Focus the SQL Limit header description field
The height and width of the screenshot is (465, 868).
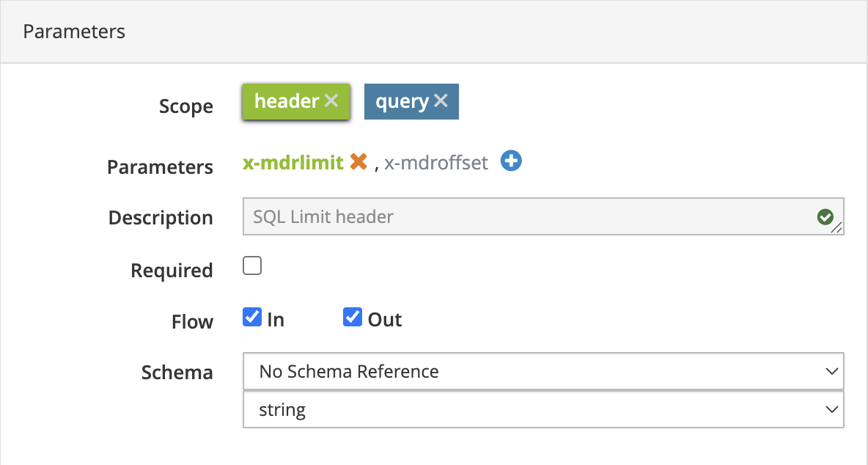click(528, 217)
